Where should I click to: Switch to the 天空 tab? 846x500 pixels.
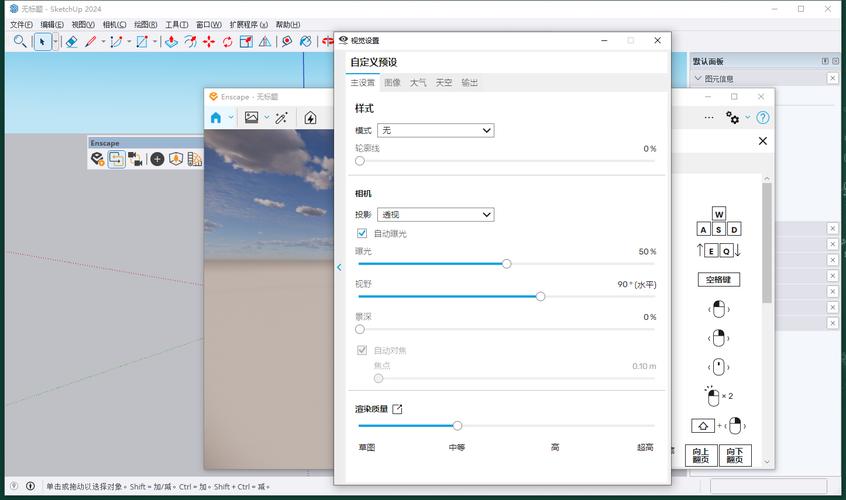click(x=444, y=83)
